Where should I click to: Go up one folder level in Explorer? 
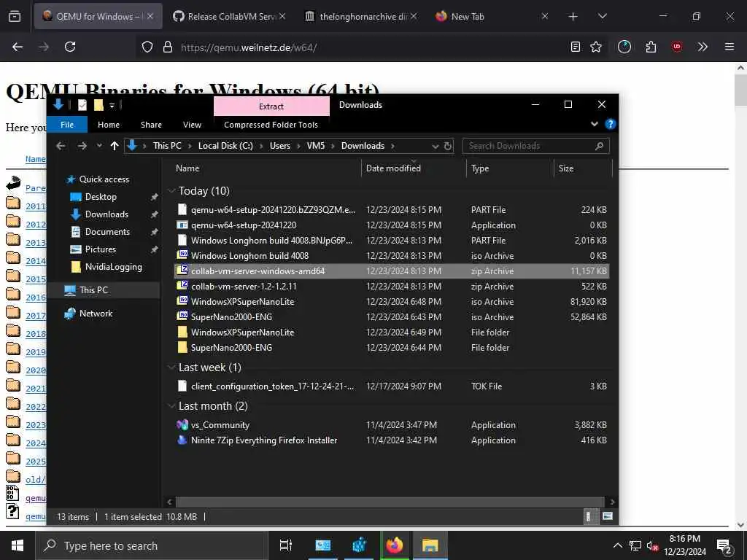[115, 146]
